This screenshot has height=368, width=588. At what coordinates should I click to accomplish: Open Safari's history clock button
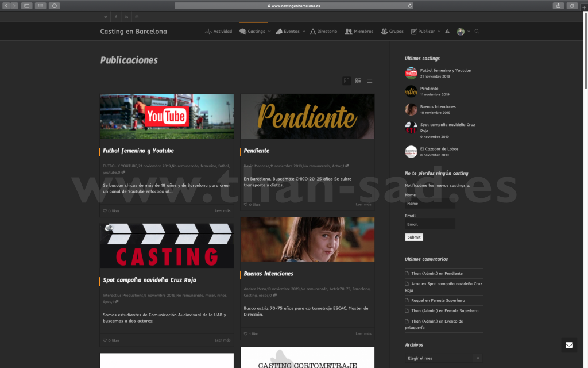[55, 6]
